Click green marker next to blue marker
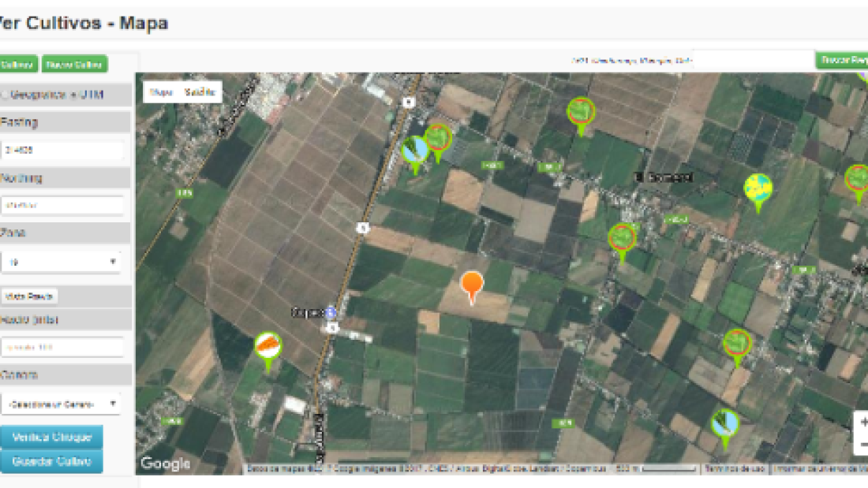Viewport: 868px width, 488px height. pyautogui.click(x=438, y=142)
